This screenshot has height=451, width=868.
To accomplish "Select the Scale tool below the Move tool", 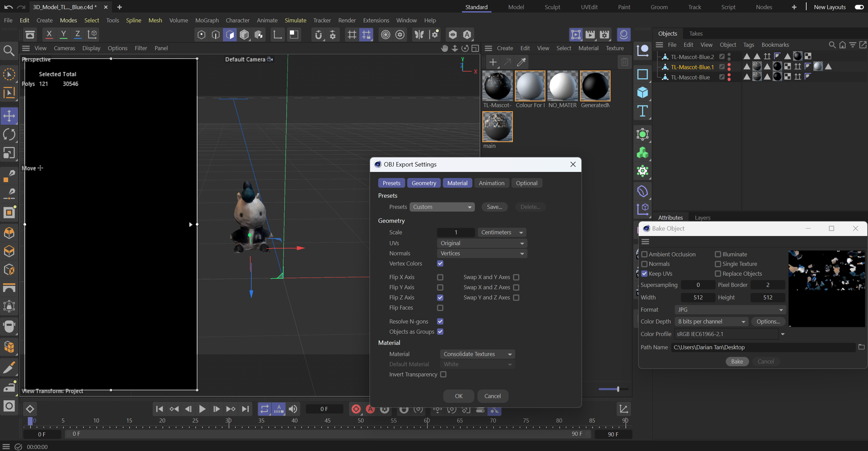I will [9, 153].
